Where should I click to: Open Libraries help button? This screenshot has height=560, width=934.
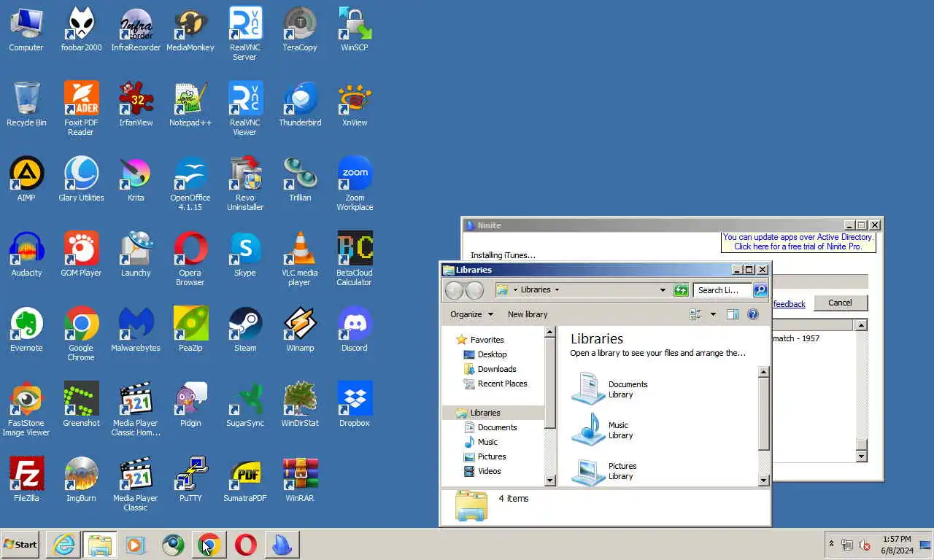(x=753, y=314)
